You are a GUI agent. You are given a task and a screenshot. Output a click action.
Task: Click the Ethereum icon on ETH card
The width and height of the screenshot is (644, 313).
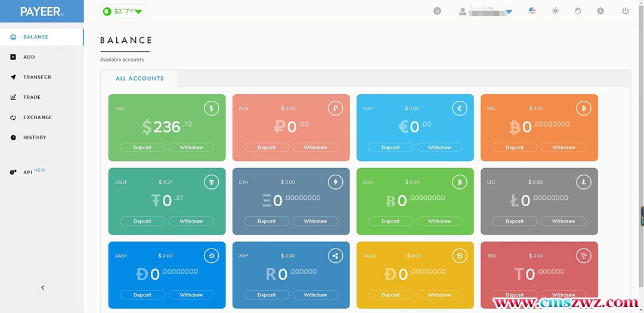pyautogui.click(x=335, y=182)
